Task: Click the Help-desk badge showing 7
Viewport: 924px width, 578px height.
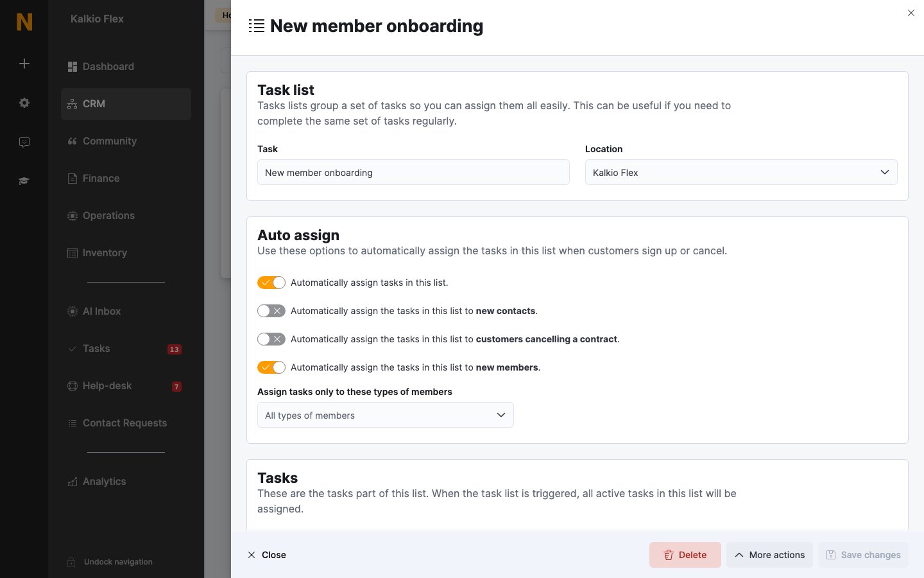Action: (x=176, y=387)
